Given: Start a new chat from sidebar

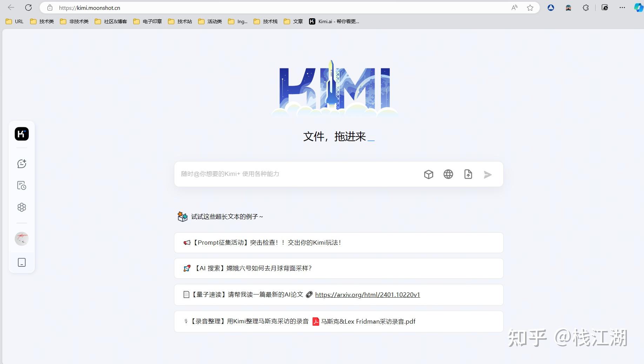Looking at the screenshot, I should click(x=22, y=164).
